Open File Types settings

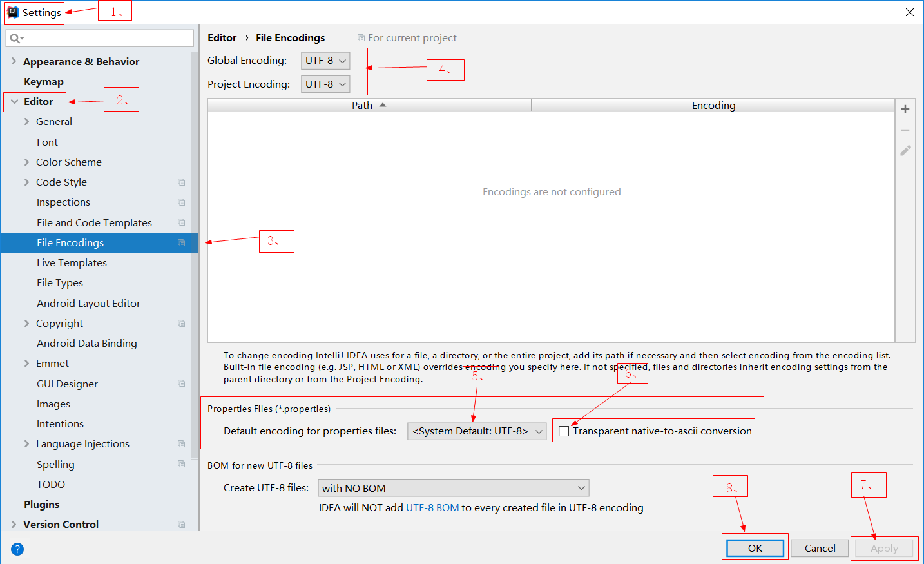[60, 283]
